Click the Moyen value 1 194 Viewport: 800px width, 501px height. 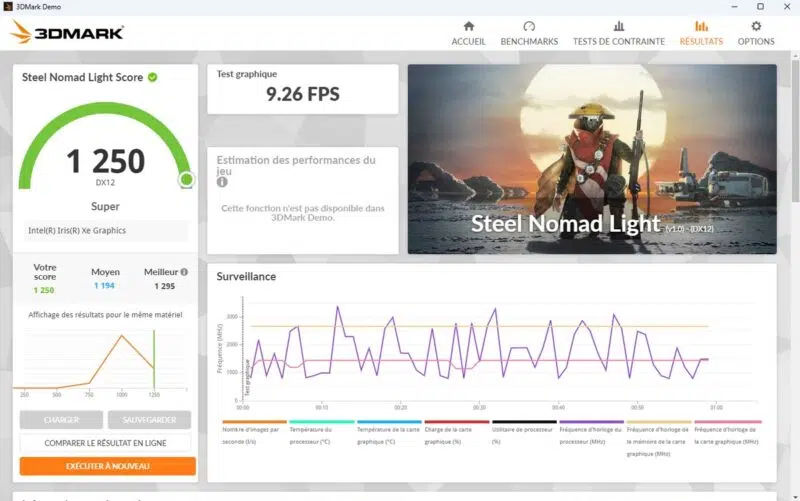104,286
